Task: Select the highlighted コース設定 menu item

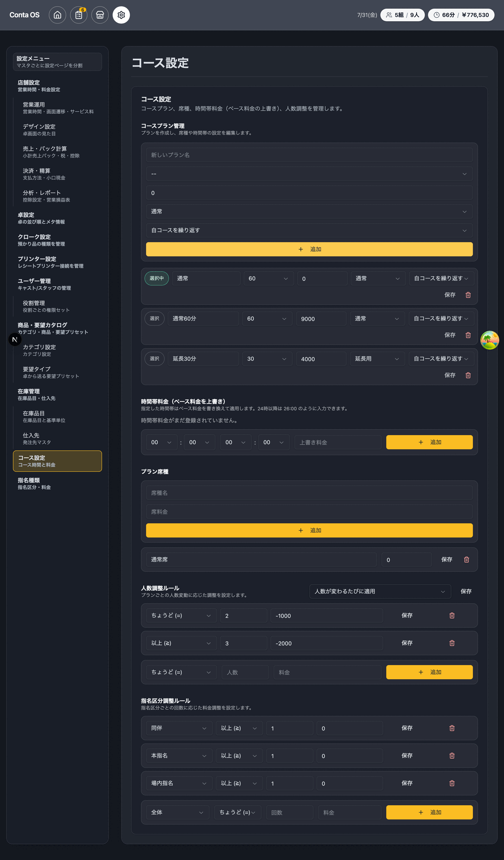Action: click(57, 461)
